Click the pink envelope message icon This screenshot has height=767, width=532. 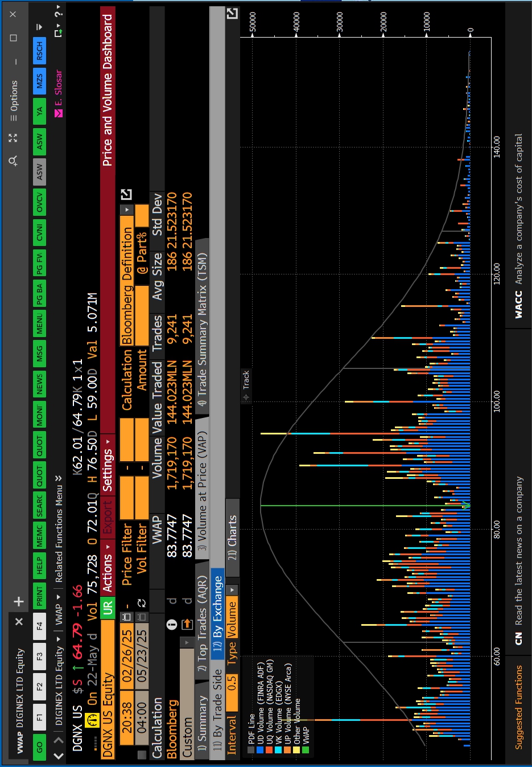pyautogui.click(x=58, y=114)
